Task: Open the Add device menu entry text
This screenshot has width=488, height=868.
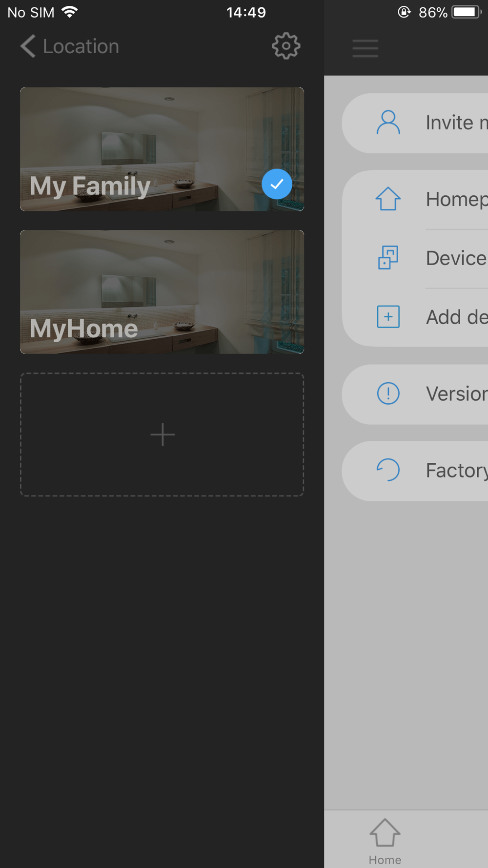Action: click(457, 317)
